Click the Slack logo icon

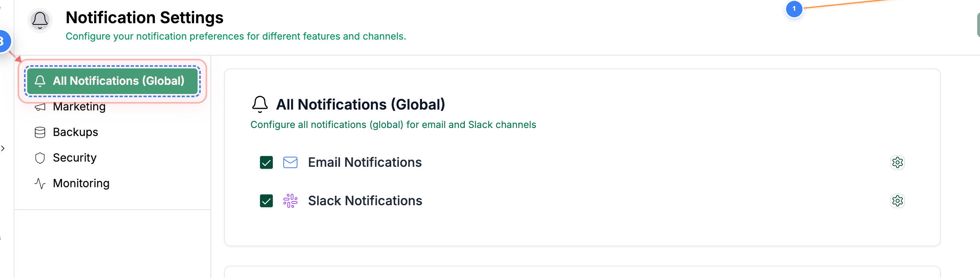(x=290, y=201)
